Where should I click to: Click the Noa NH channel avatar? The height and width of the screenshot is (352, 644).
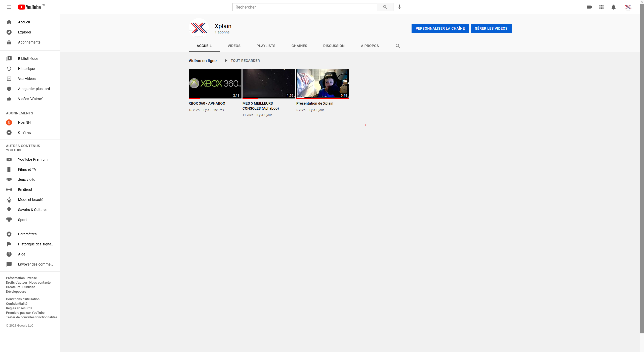point(9,122)
